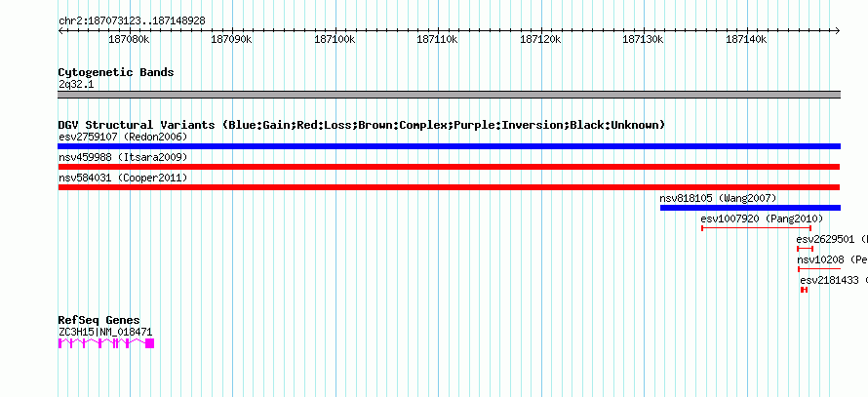Click the 187080k ruler tick label
The image size is (868, 397).
129,40
